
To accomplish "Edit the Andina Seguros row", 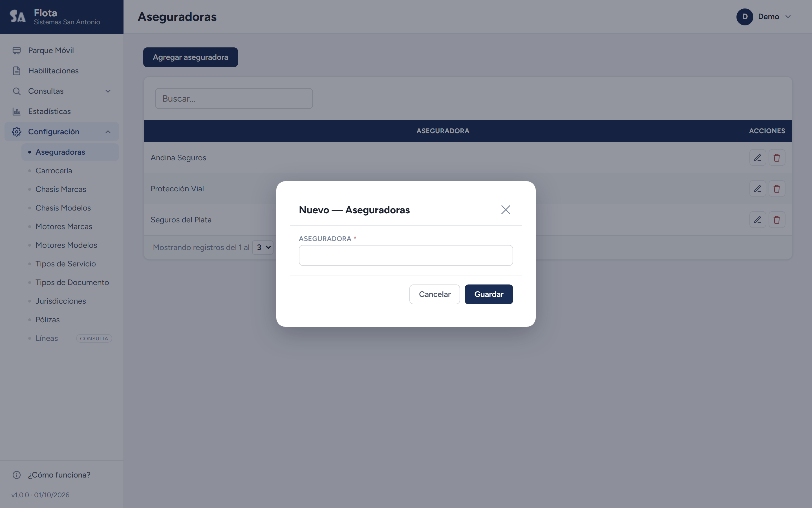I will click(x=758, y=157).
